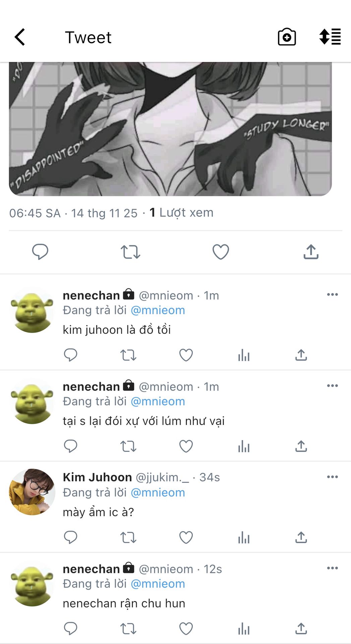351x644 pixels.
Task: Share the main tweet
Action: point(311,252)
